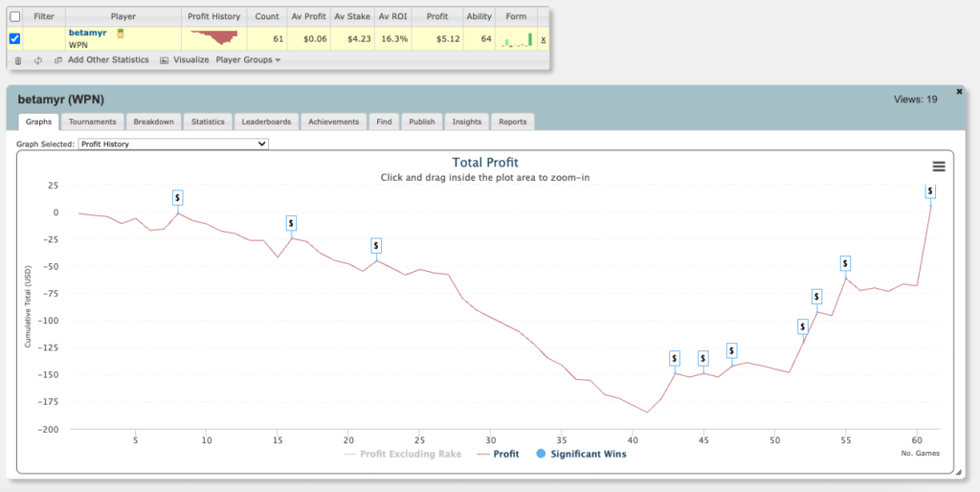Tick the select-all checkbox in table header
The height and width of the screenshot is (492, 980).
click(x=14, y=16)
